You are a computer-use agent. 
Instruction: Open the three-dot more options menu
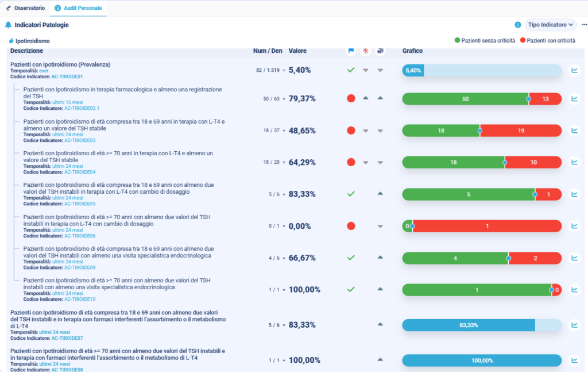pos(585,25)
